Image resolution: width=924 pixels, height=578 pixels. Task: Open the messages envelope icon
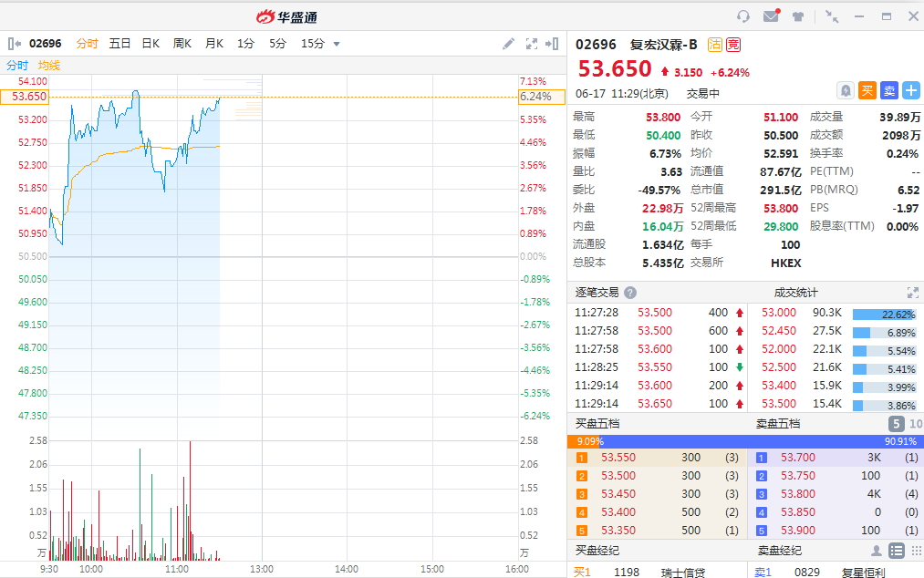(x=771, y=15)
